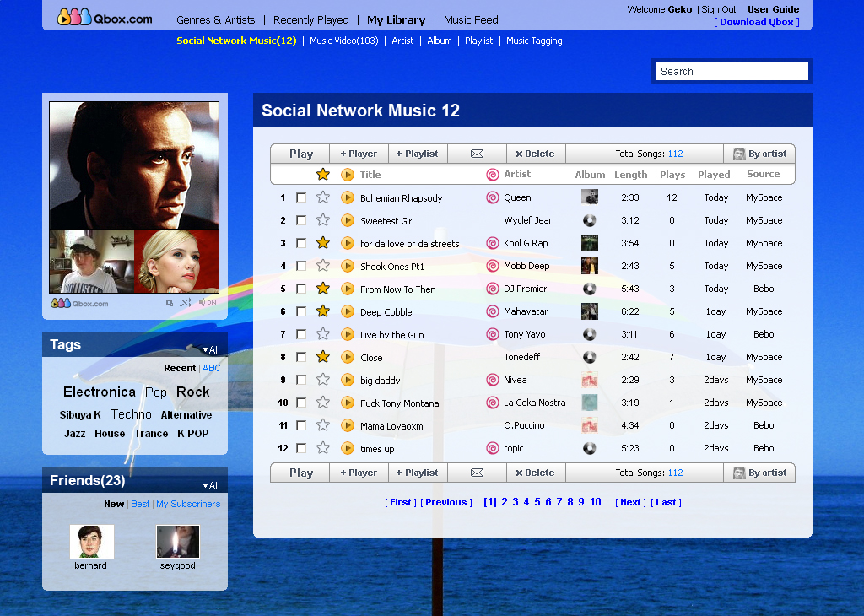Open the Music Tagging tab
This screenshot has height=616, width=864.
point(534,41)
